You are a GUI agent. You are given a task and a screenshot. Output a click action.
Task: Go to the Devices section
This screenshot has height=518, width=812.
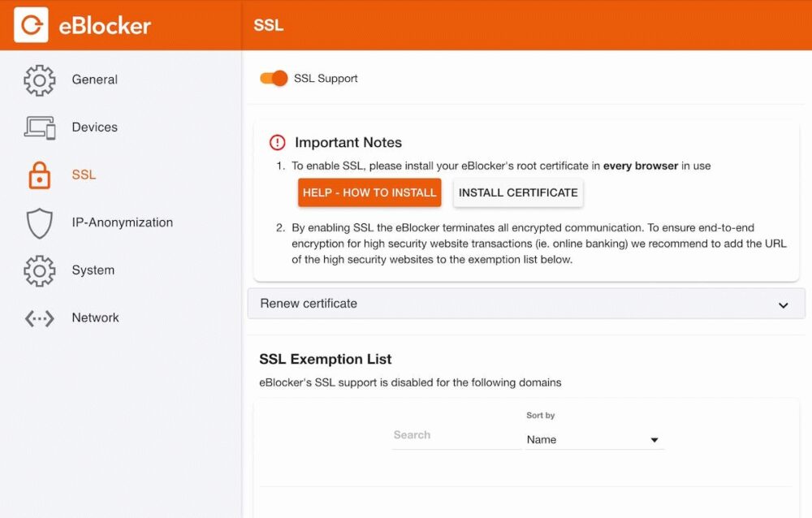94,127
